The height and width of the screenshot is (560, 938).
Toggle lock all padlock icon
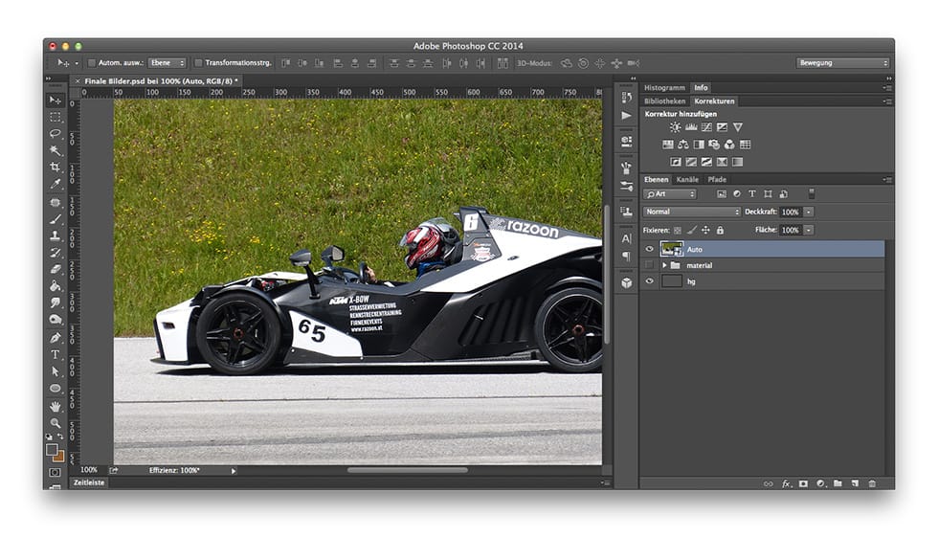pos(720,230)
